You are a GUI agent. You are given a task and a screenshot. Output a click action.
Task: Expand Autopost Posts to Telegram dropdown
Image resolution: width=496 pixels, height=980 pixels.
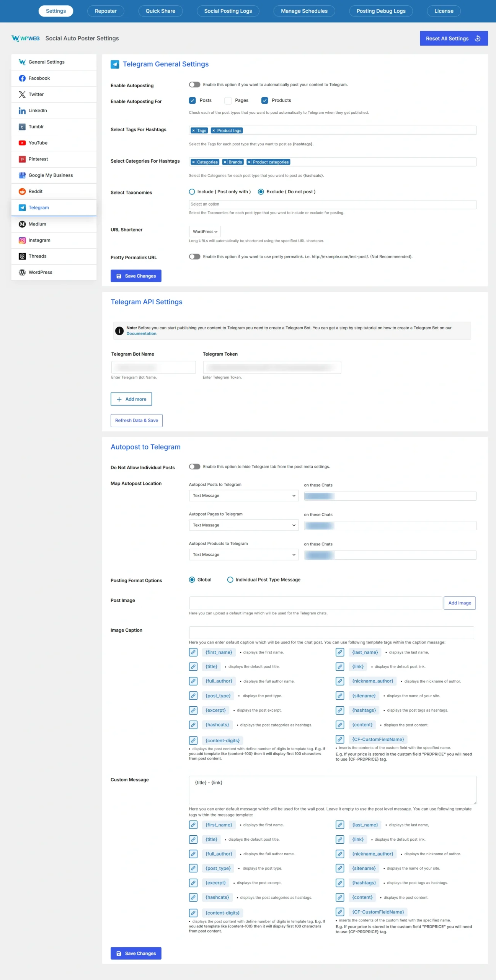tap(244, 496)
